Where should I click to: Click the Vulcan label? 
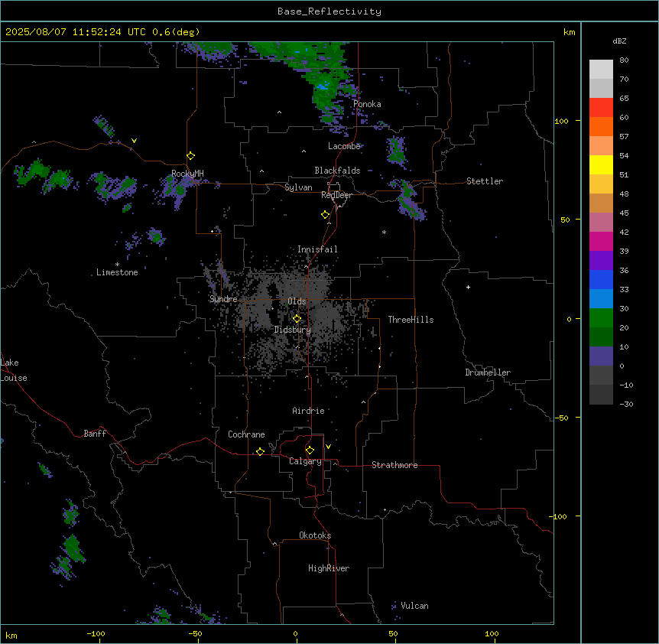coord(415,606)
